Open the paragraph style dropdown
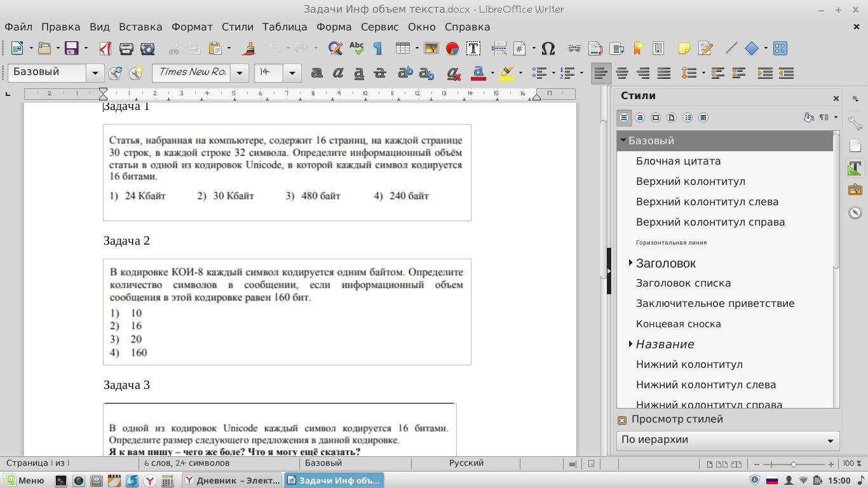The width and height of the screenshot is (868, 488). click(95, 73)
